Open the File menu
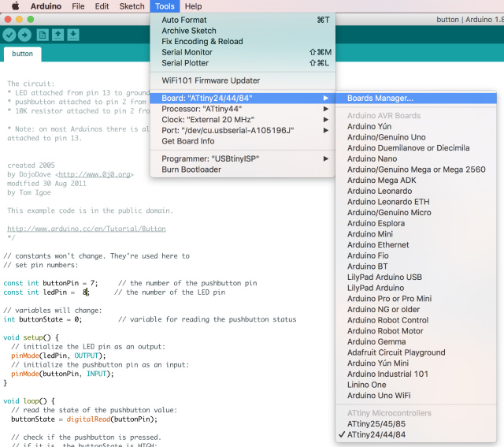This screenshot has width=504, height=447. pos(78,6)
